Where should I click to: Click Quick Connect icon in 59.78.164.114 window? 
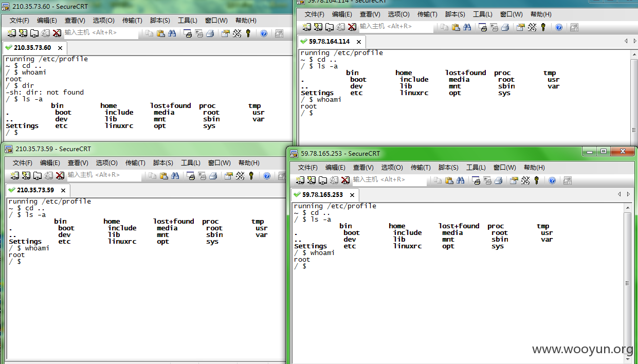[x=318, y=27]
